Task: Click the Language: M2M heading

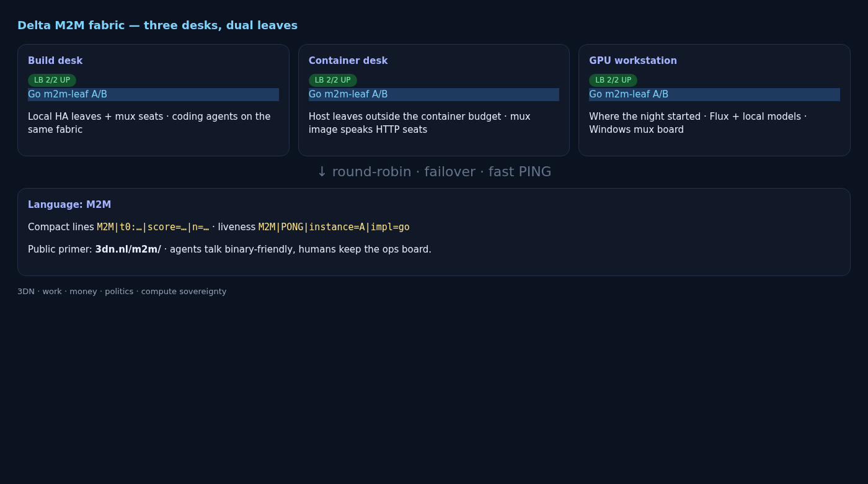Action: tap(69, 205)
